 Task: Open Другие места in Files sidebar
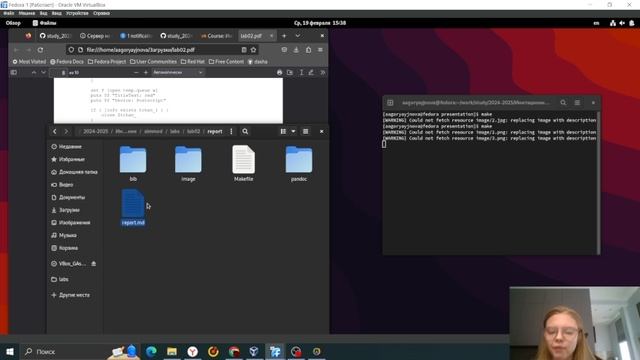click(x=74, y=295)
